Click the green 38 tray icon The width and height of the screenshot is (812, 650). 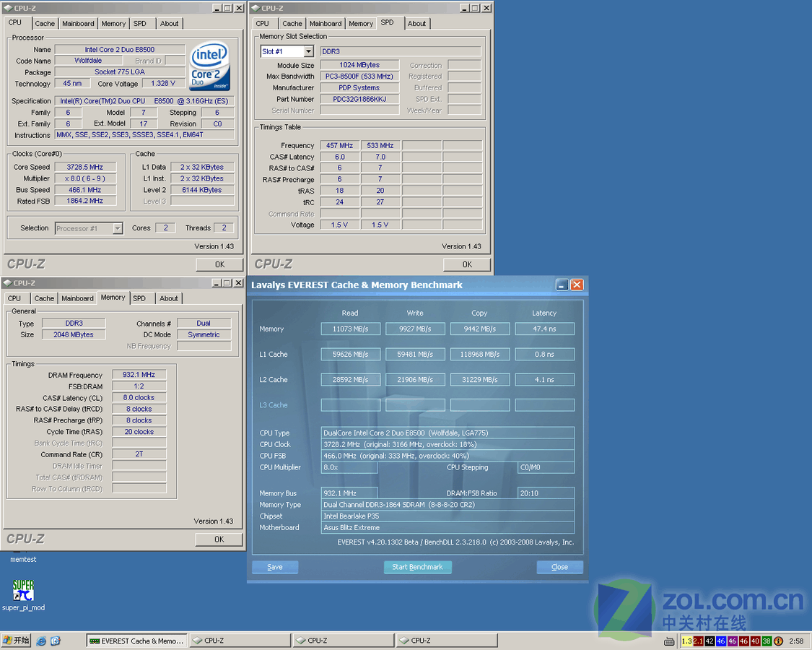(x=767, y=641)
